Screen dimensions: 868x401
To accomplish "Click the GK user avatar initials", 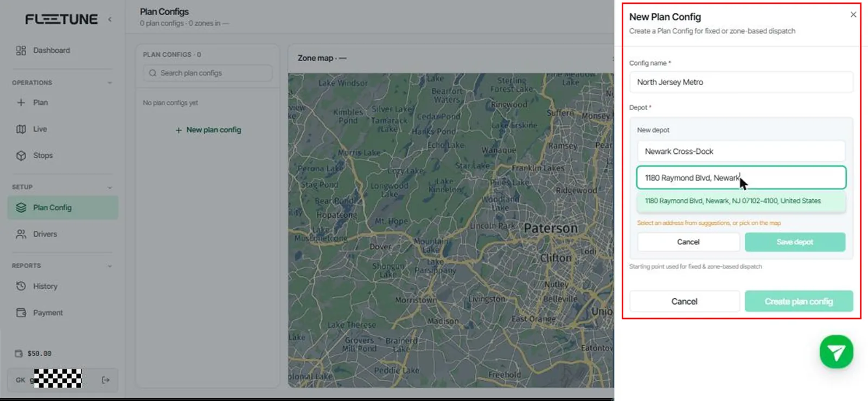I will coord(20,380).
